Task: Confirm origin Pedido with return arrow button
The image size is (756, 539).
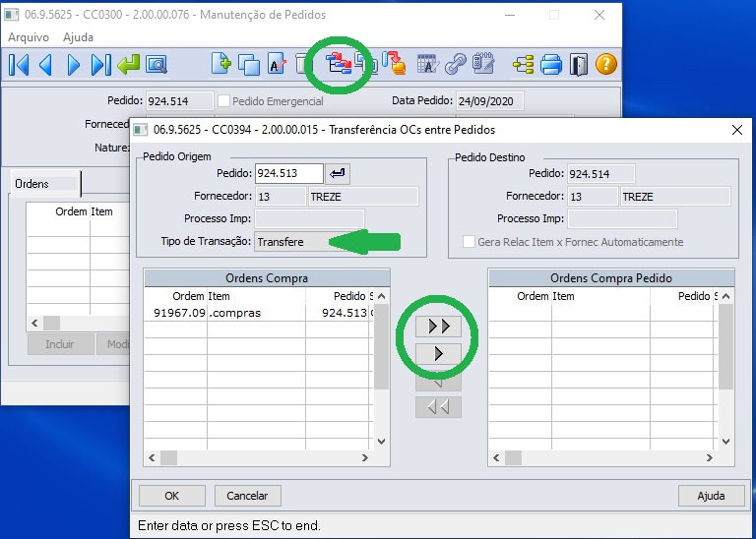Action: 338,173
